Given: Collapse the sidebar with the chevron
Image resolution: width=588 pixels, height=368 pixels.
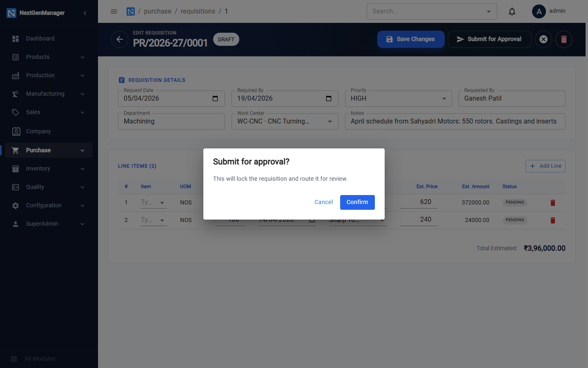Looking at the screenshot, I should pyautogui.click(x=85, y=13).
